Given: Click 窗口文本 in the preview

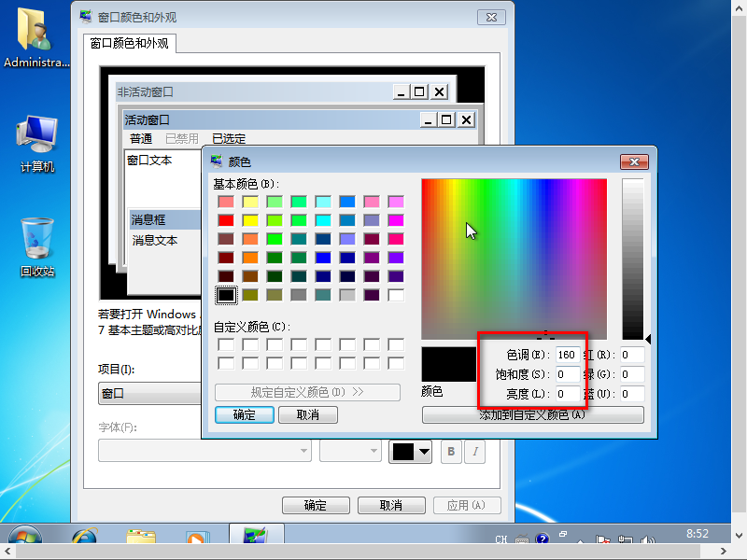Looking at the screenshot, I should coord(149,161).
